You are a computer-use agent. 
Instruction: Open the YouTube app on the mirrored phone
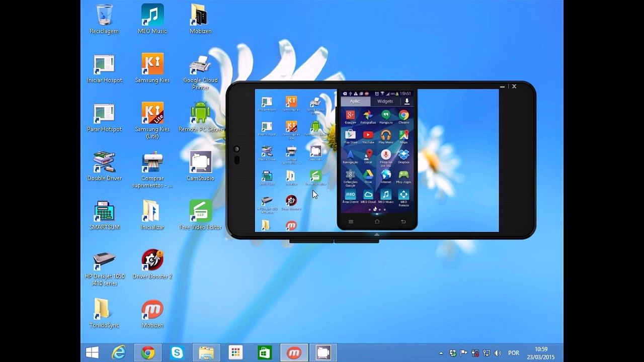tap(368, 137)
